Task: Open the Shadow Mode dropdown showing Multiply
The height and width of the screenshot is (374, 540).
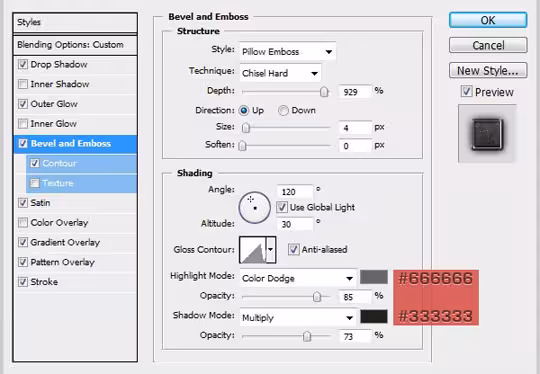Action: coord(298,318)
